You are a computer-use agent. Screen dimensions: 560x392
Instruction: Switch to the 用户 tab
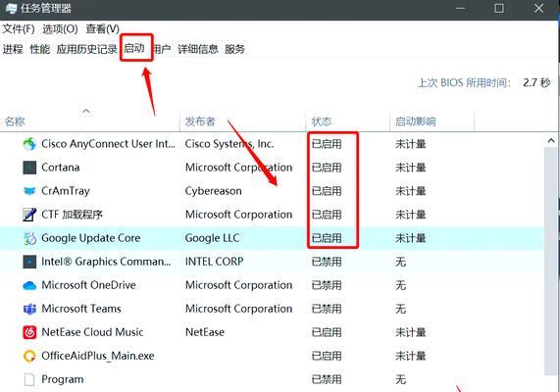(x=162, y=49)
